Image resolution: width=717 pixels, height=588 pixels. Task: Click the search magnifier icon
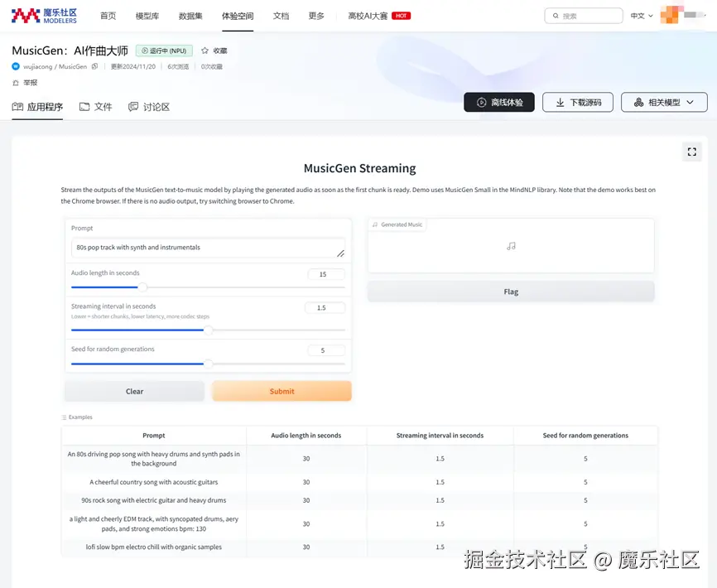click(x=556, y=16)
